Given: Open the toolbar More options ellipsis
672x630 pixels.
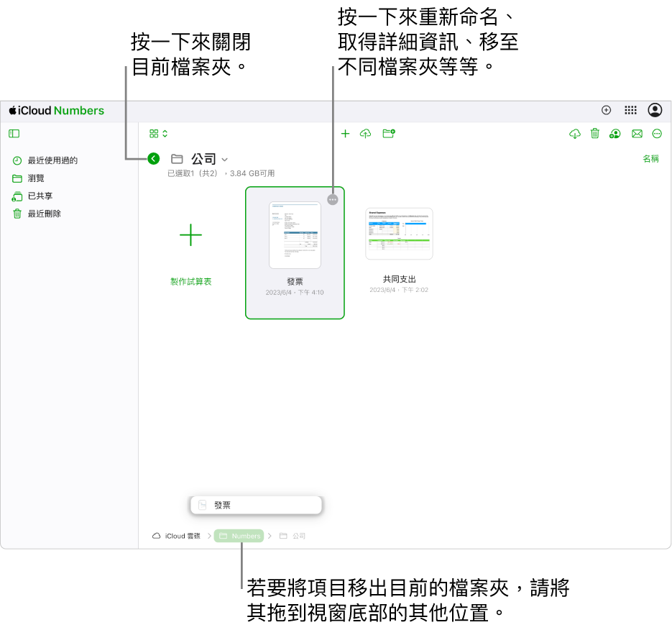Looking at the screenshot, I should tap(657, 134).
